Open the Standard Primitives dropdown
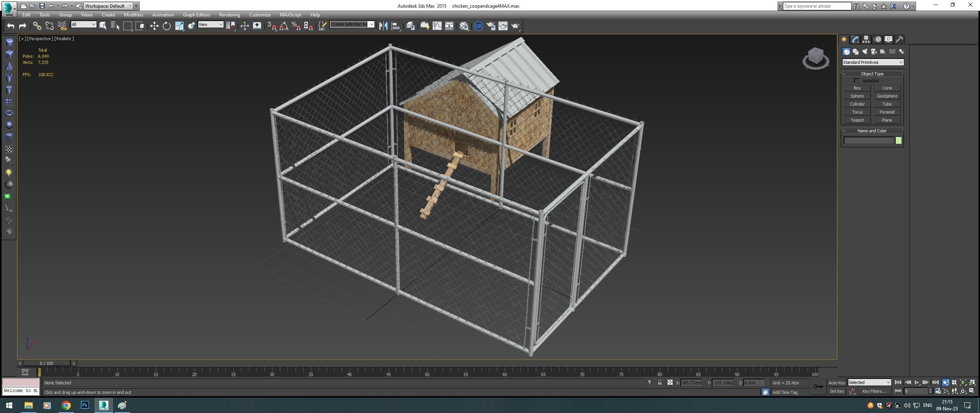This screenshot has height=413, width=980. pyautogui.click(x=873, y=62)
